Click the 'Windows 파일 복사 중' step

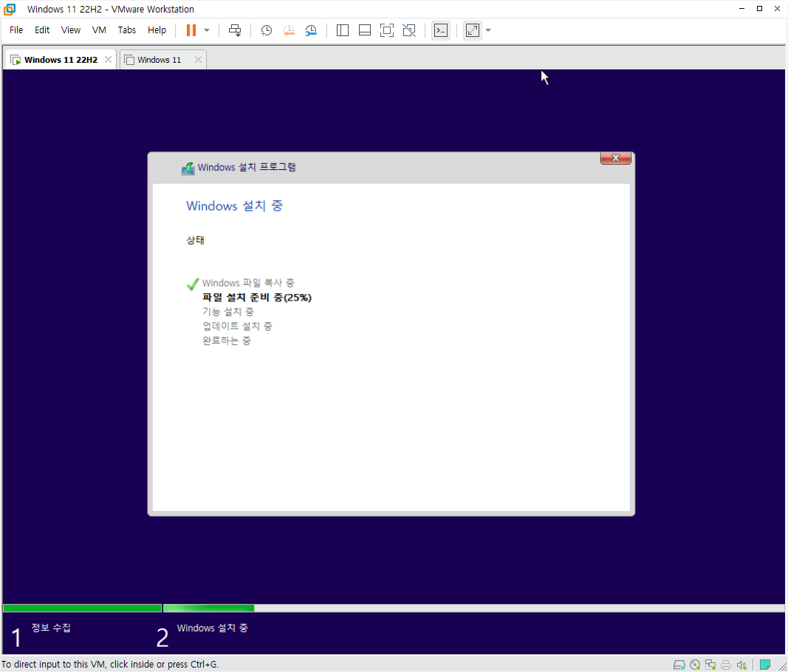coord(248,283)
